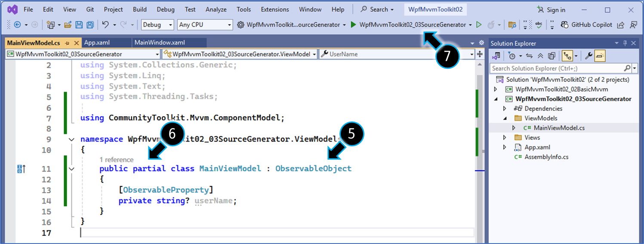This screenshot has width=644, height=244.
Task: Click the editor split window icon
Action: tap(480, 54)
